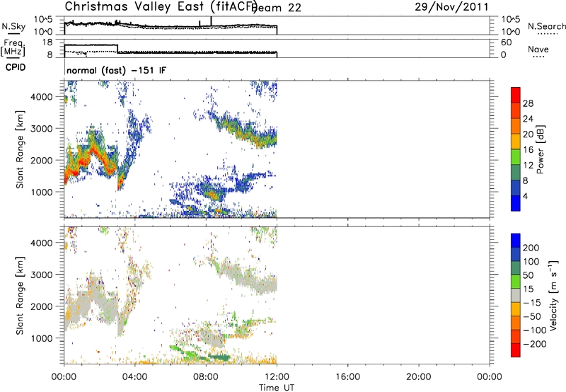Click '4000' on the power panel range axis

click(x=42, y=97)
